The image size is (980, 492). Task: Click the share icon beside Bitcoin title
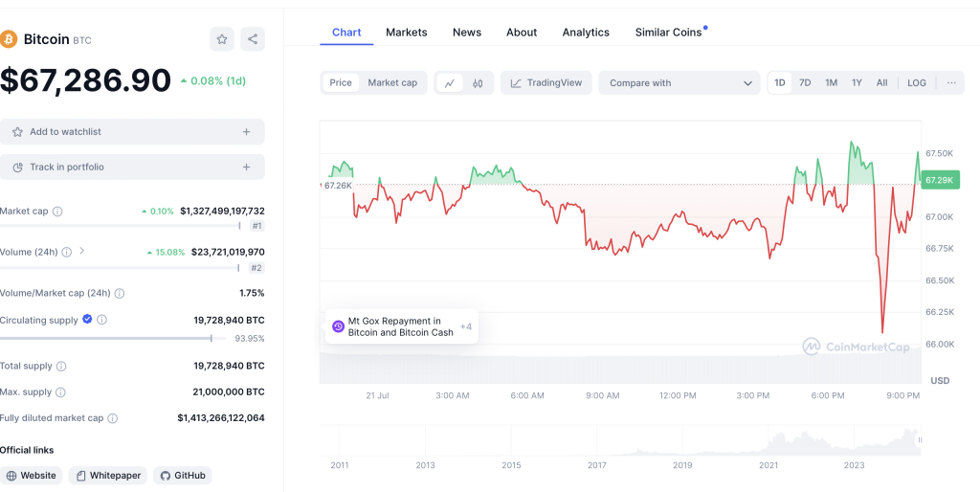coord(253,39)
